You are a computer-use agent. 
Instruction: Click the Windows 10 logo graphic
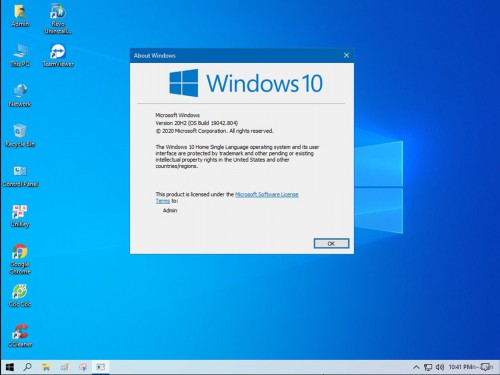[x=246, y=83]
